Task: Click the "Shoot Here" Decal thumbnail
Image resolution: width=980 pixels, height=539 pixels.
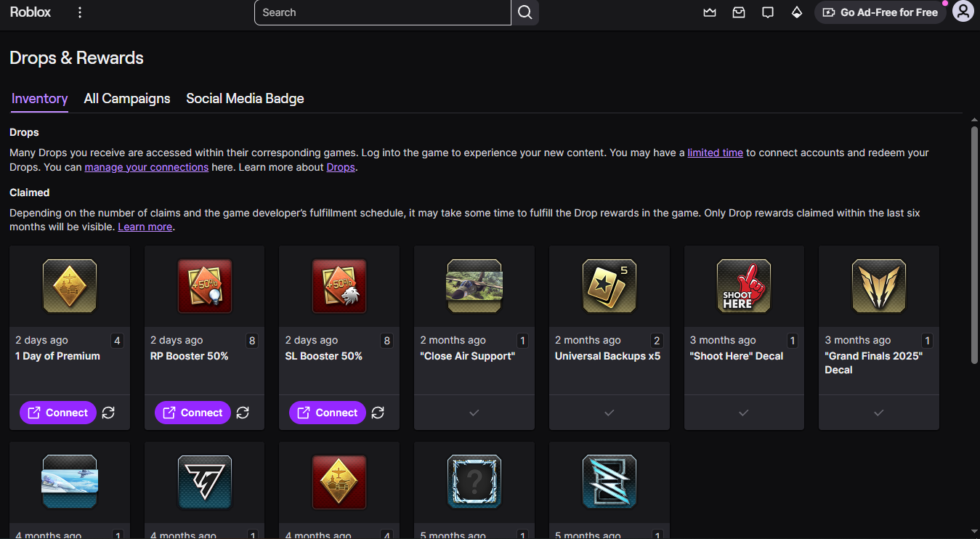Action: pyautogui.click(x=744, y=286)
